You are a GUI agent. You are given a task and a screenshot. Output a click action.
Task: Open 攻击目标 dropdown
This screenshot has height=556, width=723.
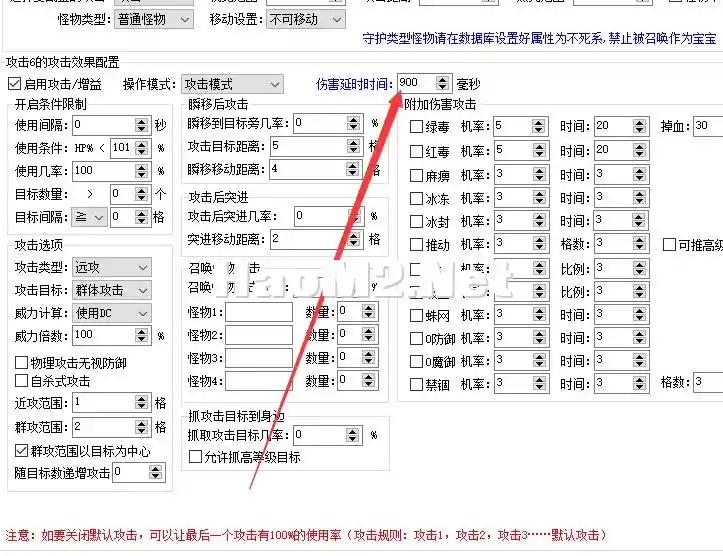(x=112, y=290)
